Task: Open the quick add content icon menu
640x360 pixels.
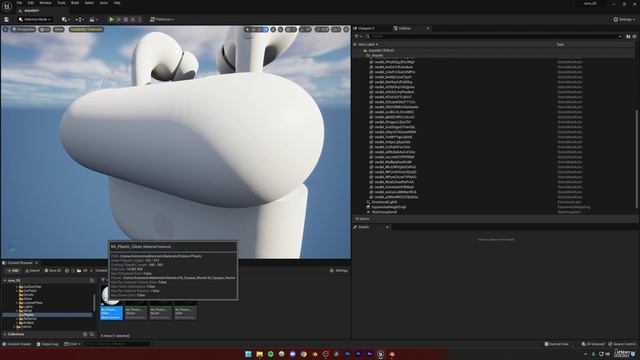Action: (x=65, y=20)
